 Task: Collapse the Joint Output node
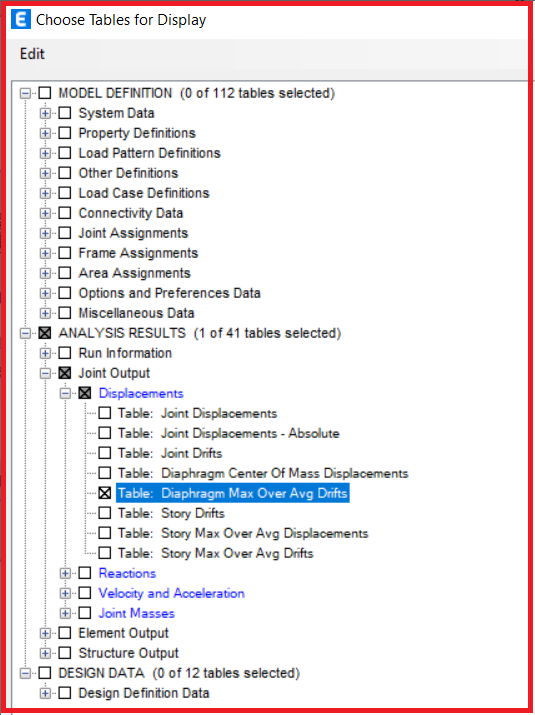click(45, 373)
